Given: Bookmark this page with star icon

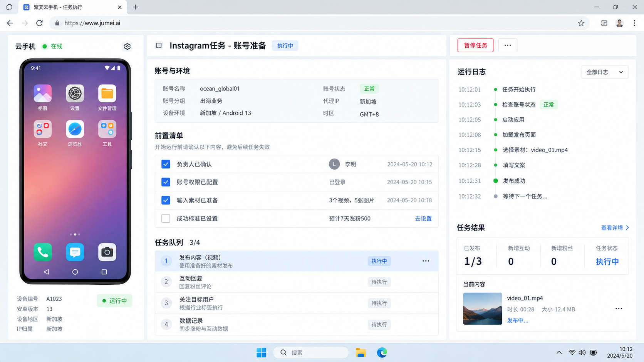Looking at the screenshot, I should click(x=581, y=23).
